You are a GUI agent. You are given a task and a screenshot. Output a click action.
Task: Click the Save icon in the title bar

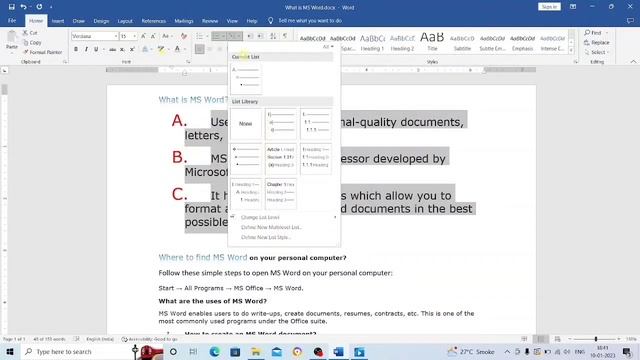click(x=11, y=7)
